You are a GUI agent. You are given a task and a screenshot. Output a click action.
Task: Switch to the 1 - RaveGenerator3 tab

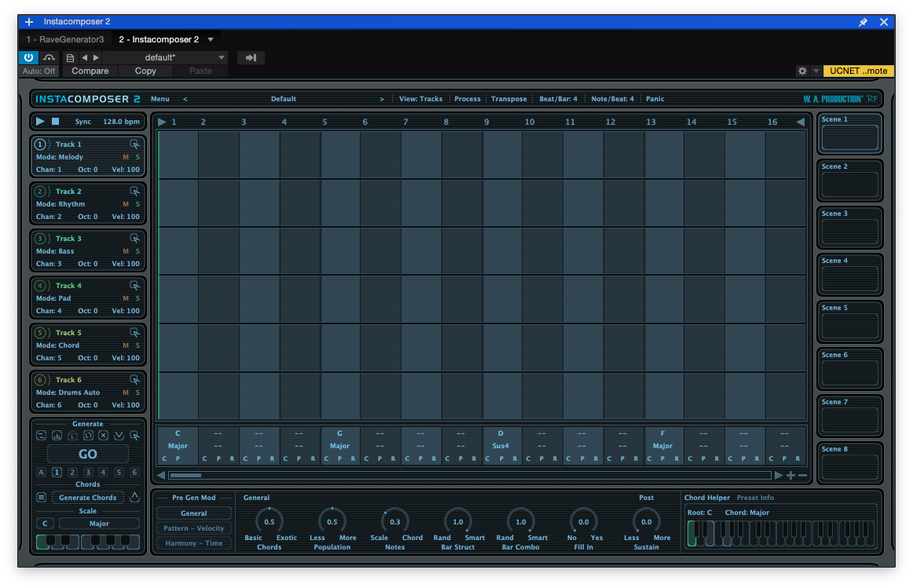click(65, 39)
